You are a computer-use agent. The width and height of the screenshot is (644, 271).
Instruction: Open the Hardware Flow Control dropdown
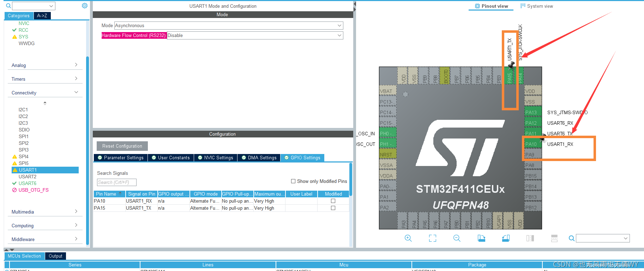coord(255,35)
